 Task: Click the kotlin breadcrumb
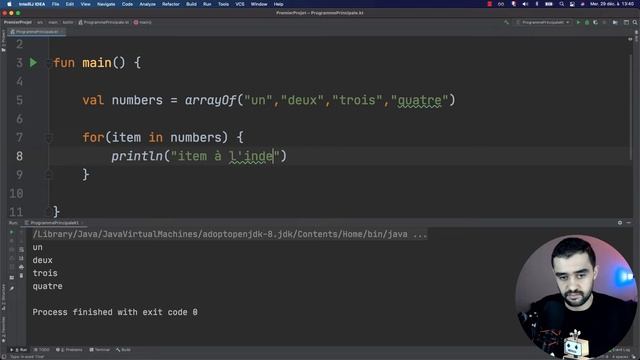(x=68, y=22)
